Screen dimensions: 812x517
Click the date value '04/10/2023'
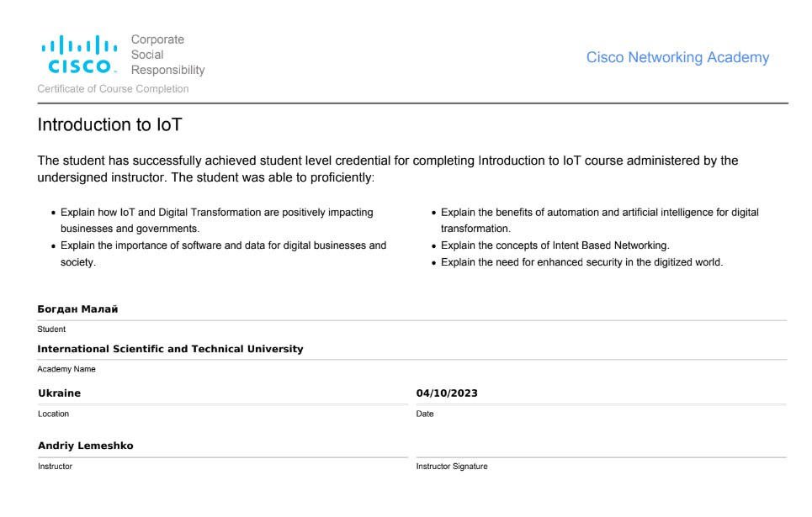click(447, 393)
